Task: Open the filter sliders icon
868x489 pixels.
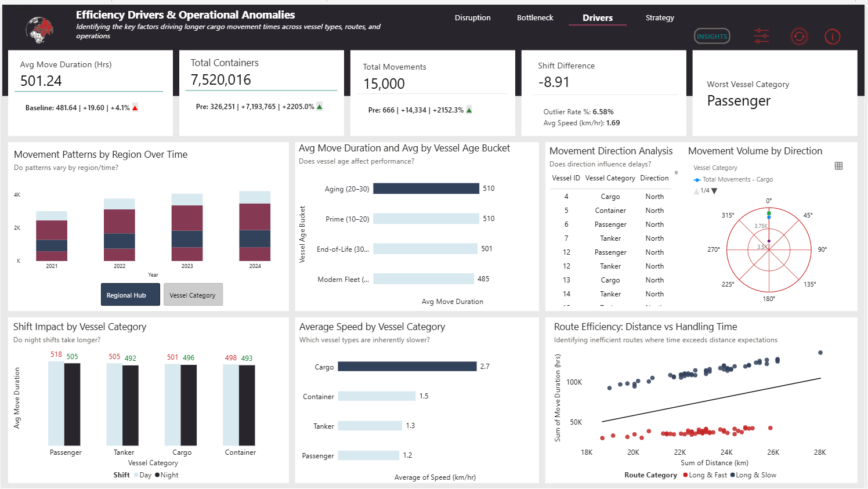Action: pyautogui.click(x=761, y=36)
